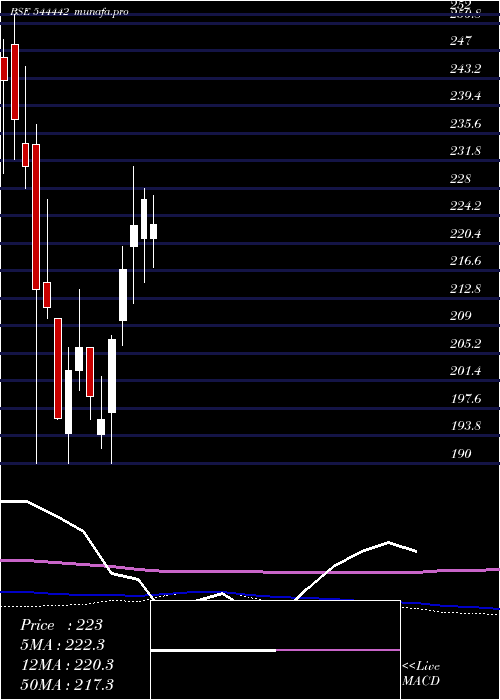
Task: Click the 201.4 price axis label
Action: coord(466,371)
